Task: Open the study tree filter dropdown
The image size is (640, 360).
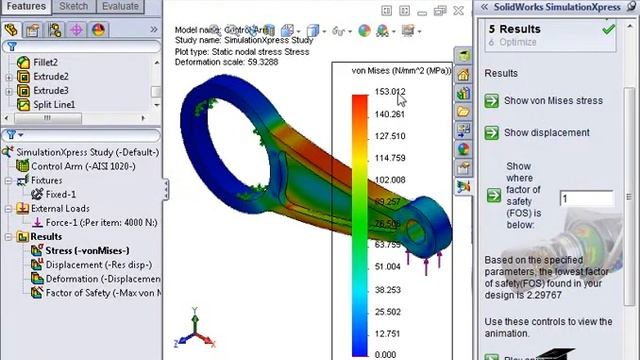Action: click(20, 135)
